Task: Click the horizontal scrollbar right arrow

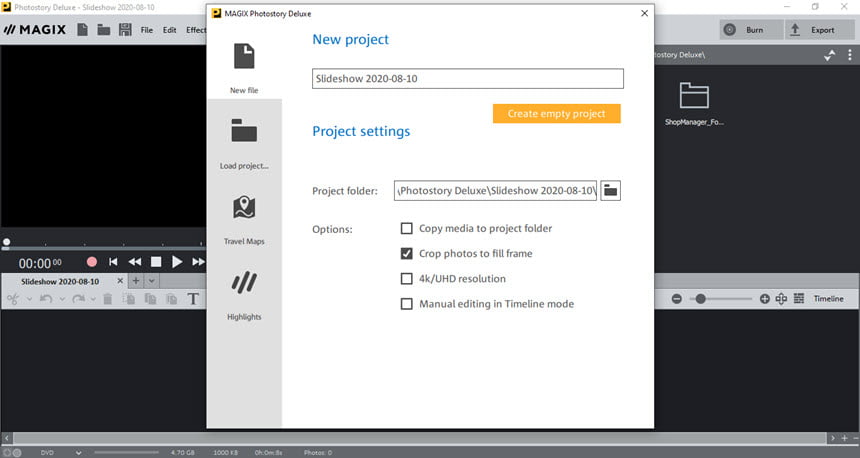Action: [x=833, y=438]
